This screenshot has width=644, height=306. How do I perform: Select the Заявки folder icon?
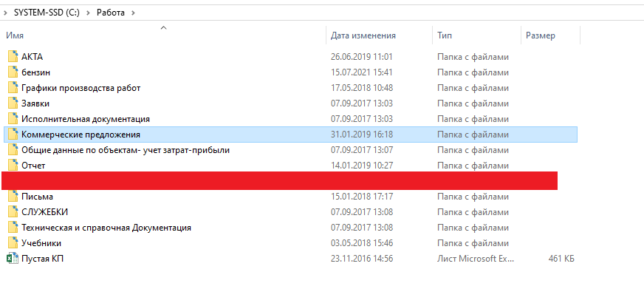[x=12, y=103]
